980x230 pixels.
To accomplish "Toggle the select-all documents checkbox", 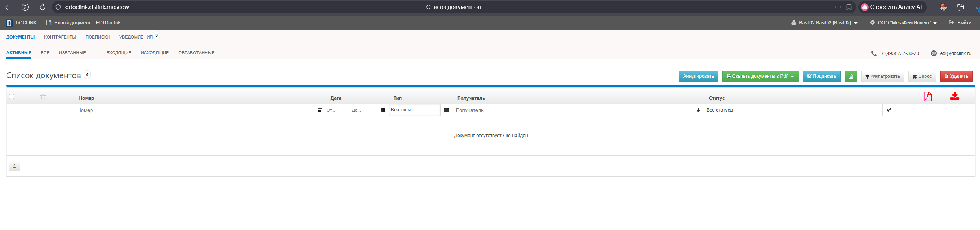I will pyautogui.click(x=12, y=97).
